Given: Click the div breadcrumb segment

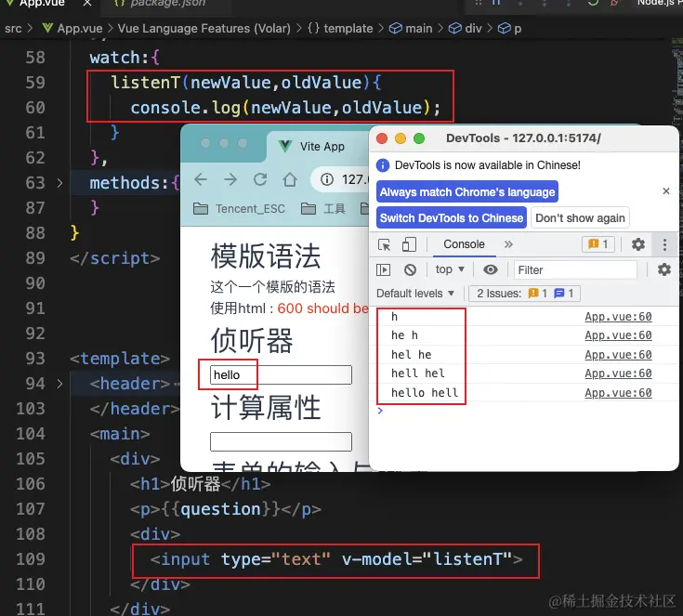Looking at the screenshot, I should tap(466, 29).
